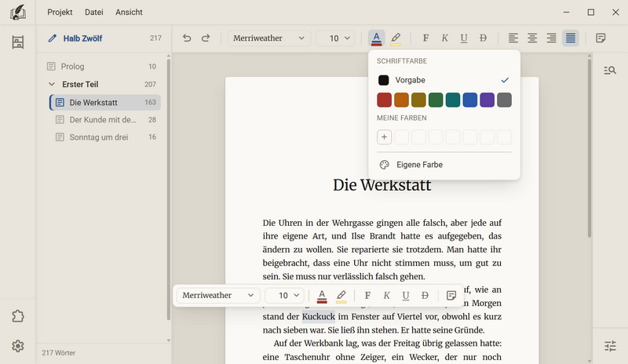Screen dimensions: 628x364
Task: Toggle underline (U) in the main toolbar
Action: (464, 38)
